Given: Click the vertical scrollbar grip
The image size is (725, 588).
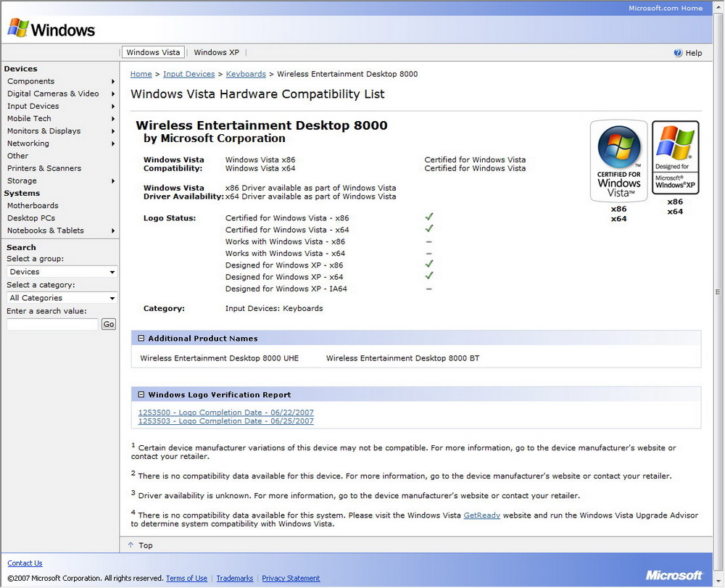Looking at the screenshot, I should click(x=718, y=291).
